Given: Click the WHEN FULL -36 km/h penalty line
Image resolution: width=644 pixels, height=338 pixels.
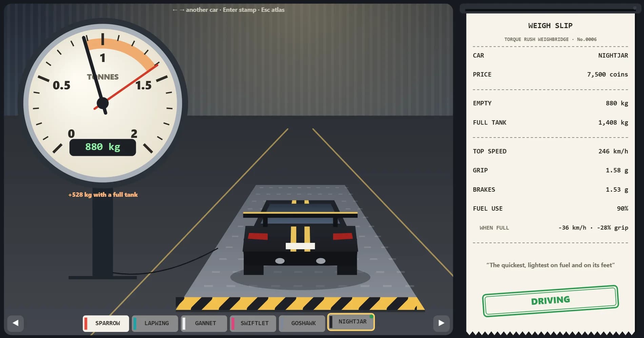Looking at the screenshot, I should click(x=550, y=228).
